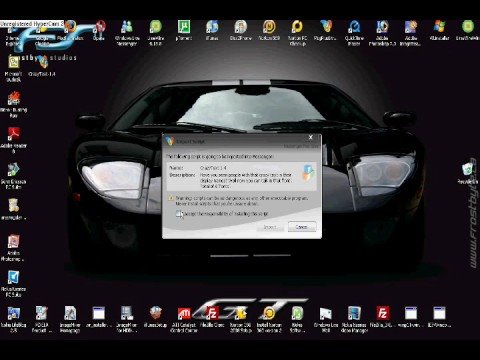480x360 pixels.
Task: Select the Norton 360 2008 Setup icon
Action: click(x=241, y=319)
